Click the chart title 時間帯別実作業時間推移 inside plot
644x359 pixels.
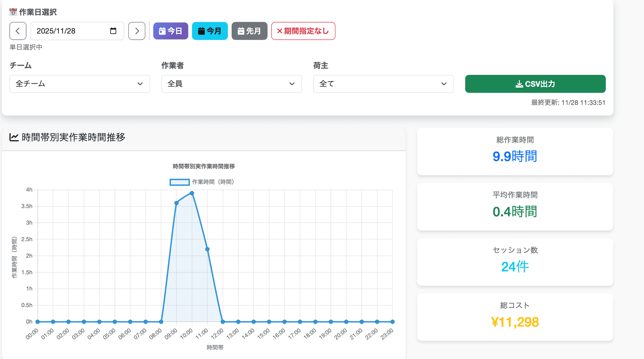click(x=204, y=166)
